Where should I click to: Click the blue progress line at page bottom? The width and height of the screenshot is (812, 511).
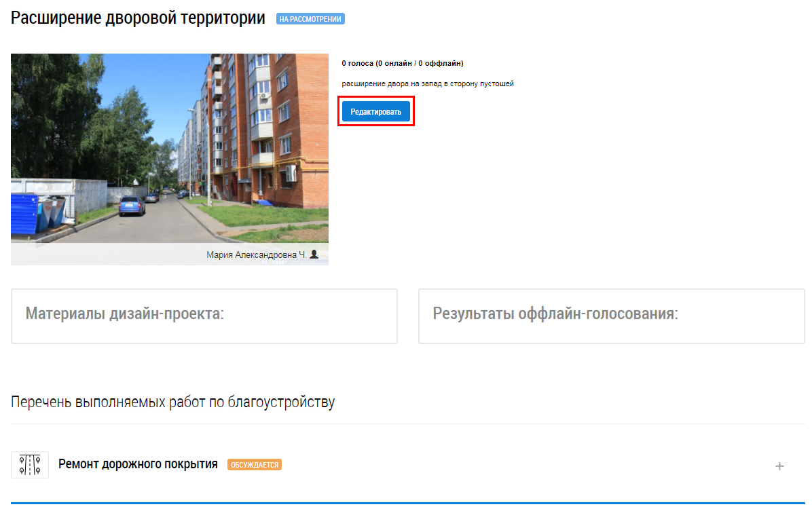pyautogui.click(x=406, y=504)
